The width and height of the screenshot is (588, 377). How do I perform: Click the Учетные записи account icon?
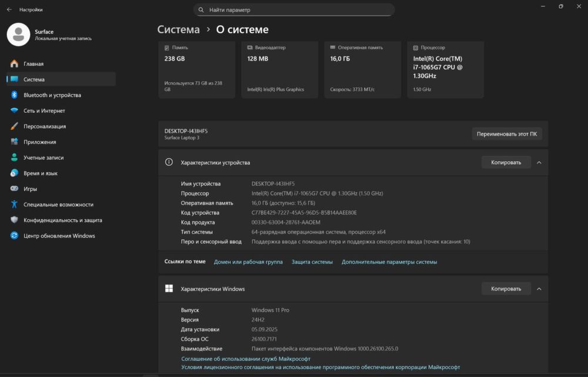tap(14, 158)
